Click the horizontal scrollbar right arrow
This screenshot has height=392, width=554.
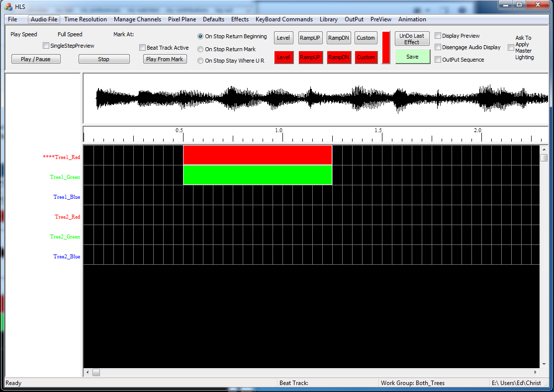click(536, 372)
